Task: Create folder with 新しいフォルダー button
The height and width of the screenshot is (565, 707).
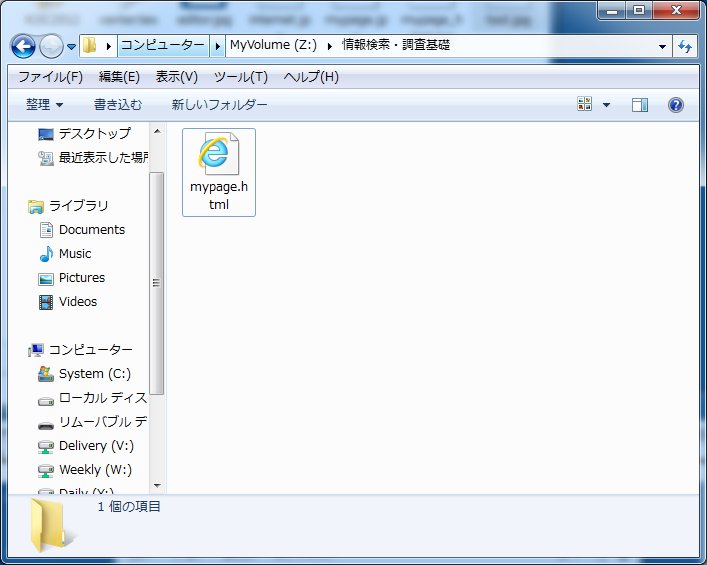Action: (x=219, y=105)
